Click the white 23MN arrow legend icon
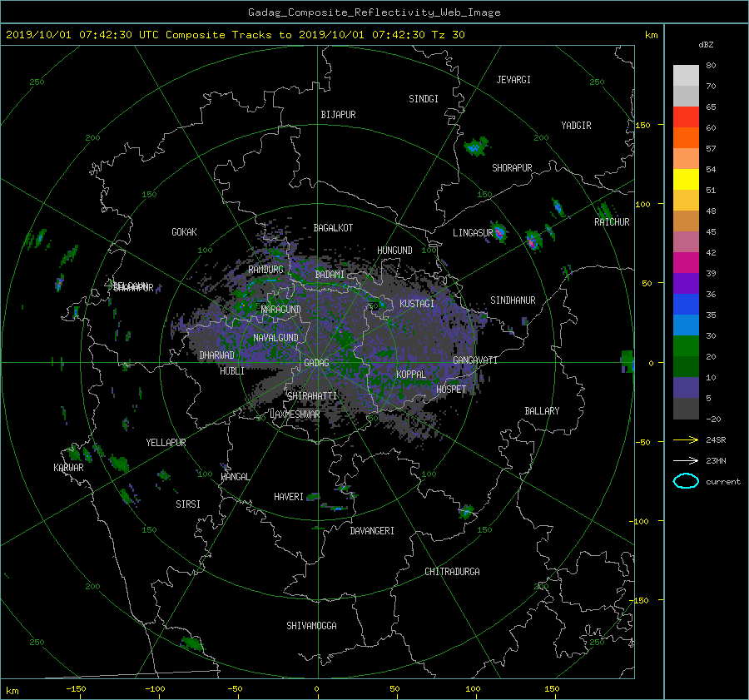The image size is (749, 700). click(x=686, y=460)
